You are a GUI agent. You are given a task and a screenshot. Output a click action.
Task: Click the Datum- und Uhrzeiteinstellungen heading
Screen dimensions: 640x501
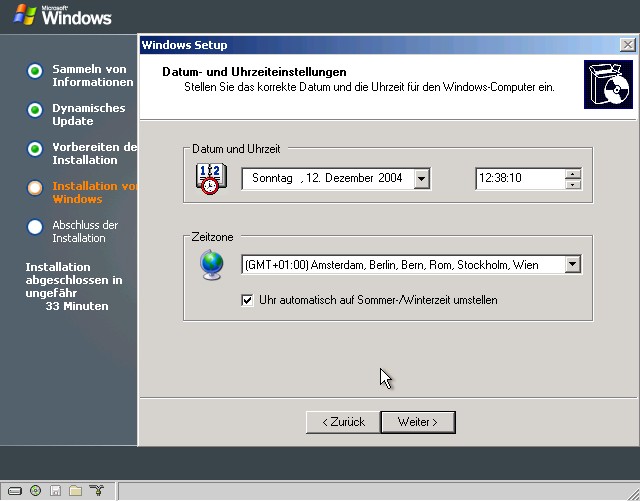(x=254, y=72)
